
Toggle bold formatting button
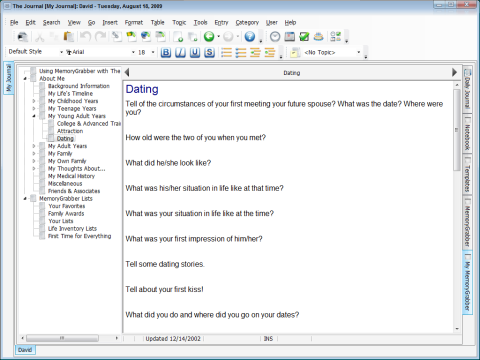166,52
